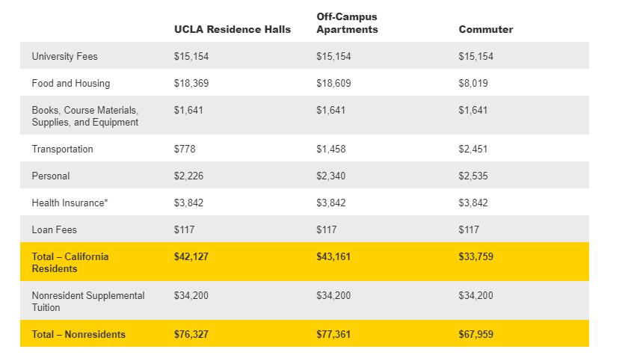Click the $1,458 Off-Campus transportation value
This screenshot has width=625, height=364.
click(x=330, y=149)
